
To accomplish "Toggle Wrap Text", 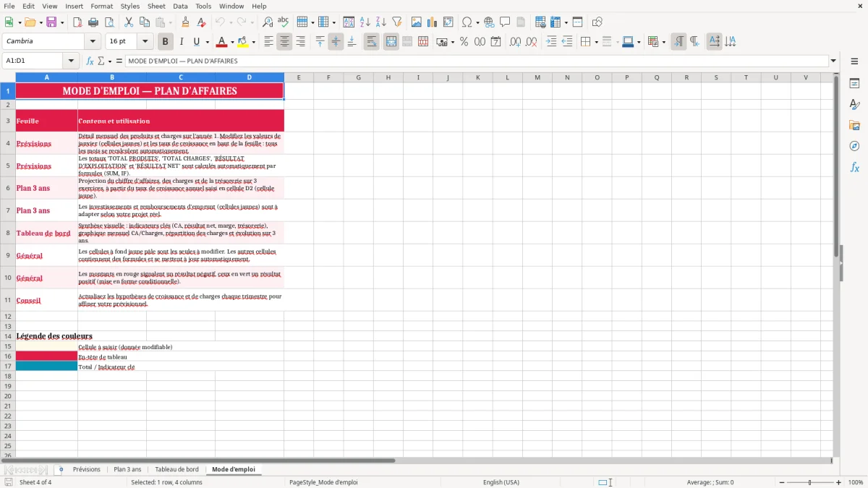I will tap(372, 42).
